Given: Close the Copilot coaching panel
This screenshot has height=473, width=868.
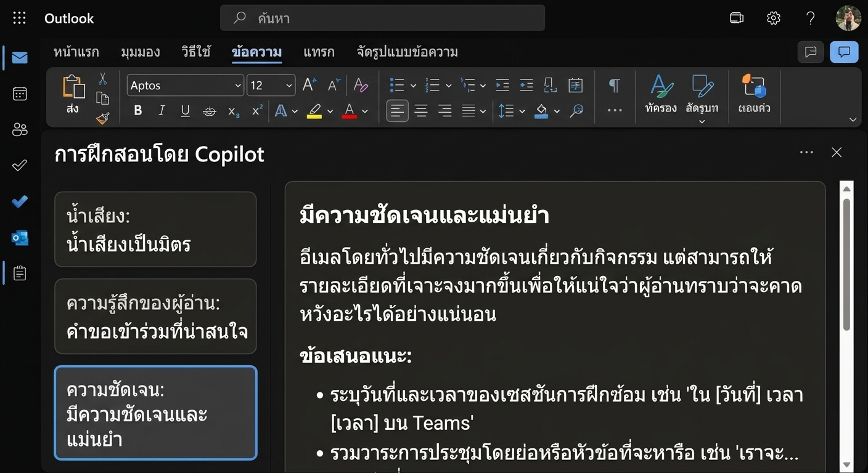Looking at the screenshot, I should click(x=837, y=152).
